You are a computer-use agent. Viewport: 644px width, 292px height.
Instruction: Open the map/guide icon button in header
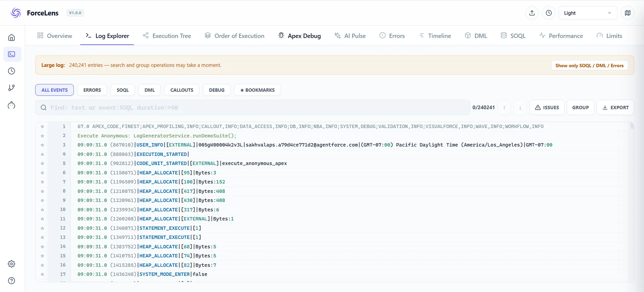coord(628,13)
